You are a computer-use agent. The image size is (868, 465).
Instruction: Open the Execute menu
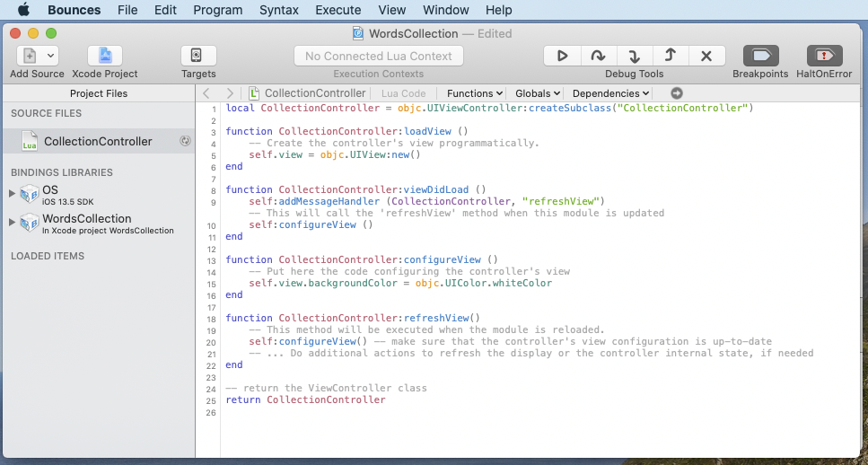tap(338, 10)
